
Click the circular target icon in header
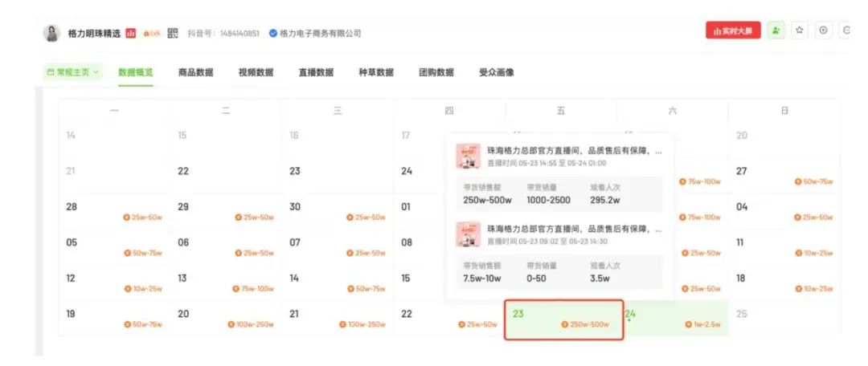[x=823, y=31]
